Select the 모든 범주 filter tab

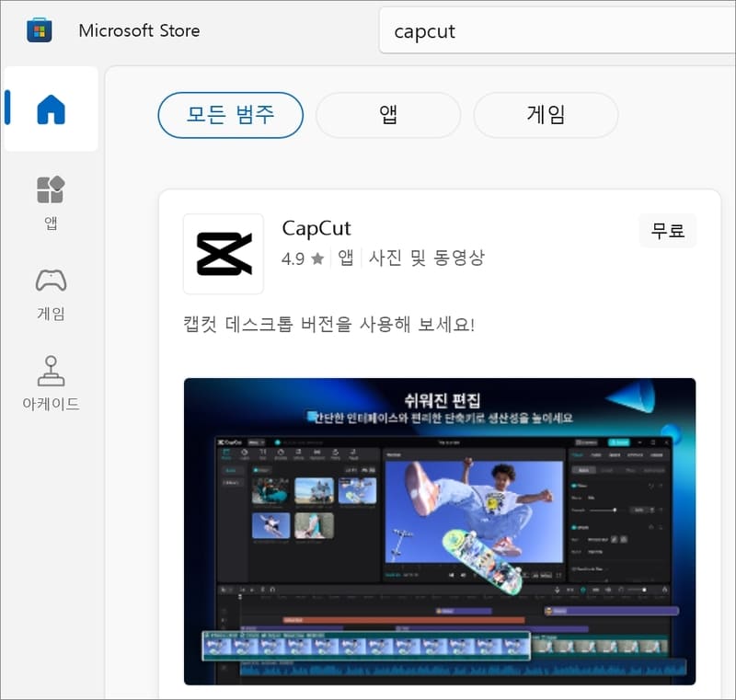(231, 115)
